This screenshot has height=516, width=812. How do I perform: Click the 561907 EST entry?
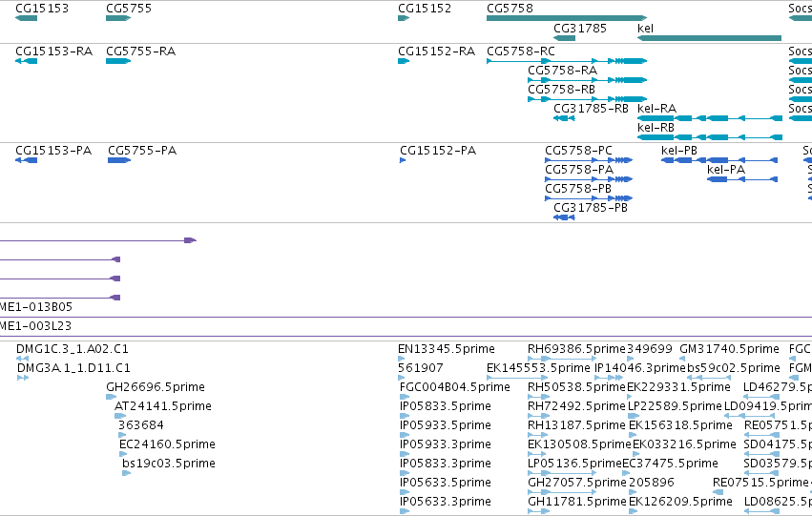pyautogui.click(x=402, y=378)
